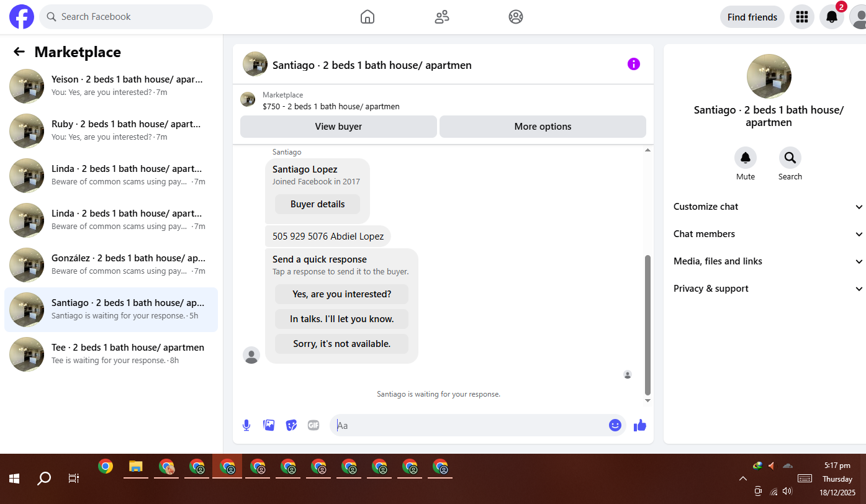Viewport: 866px width, 504px height.
Task: Click the Buyer details button
Action: pos(317,204)
